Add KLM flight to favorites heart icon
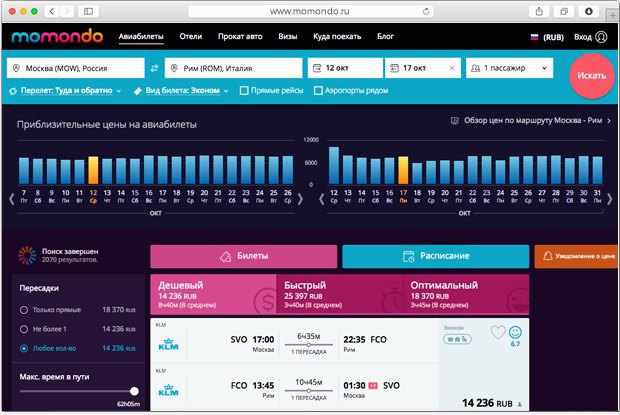The width and height of the screenshot is (620, 415). 498,332
